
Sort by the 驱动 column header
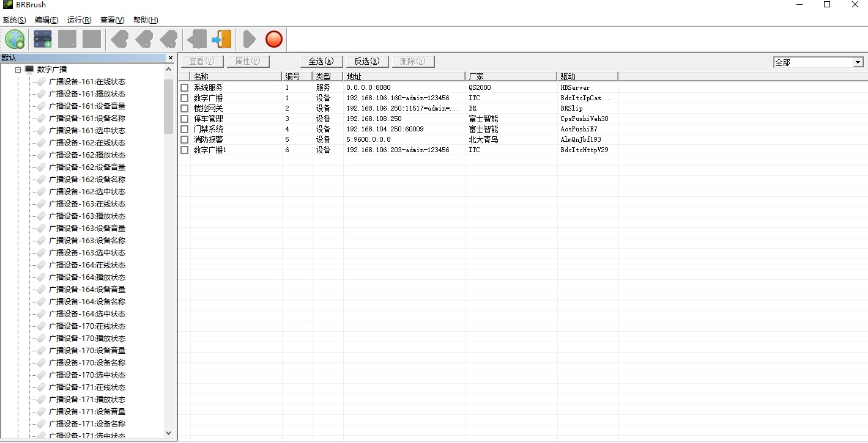(x=588, y=76)
